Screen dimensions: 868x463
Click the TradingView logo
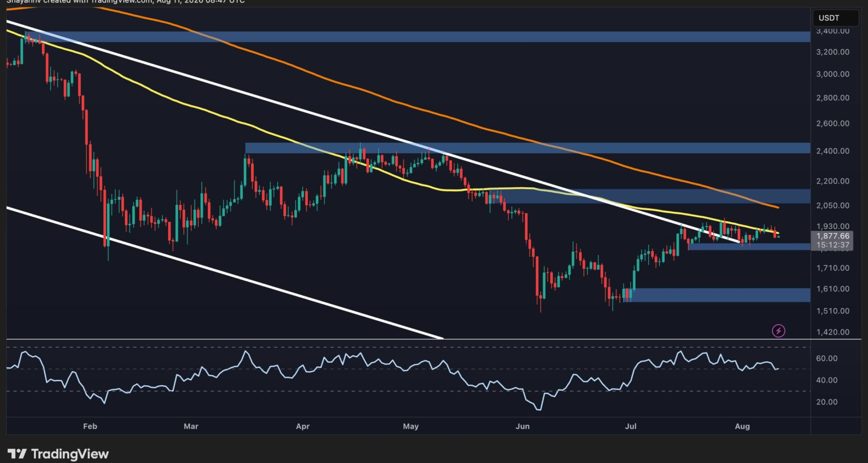(x=58, y=454)
